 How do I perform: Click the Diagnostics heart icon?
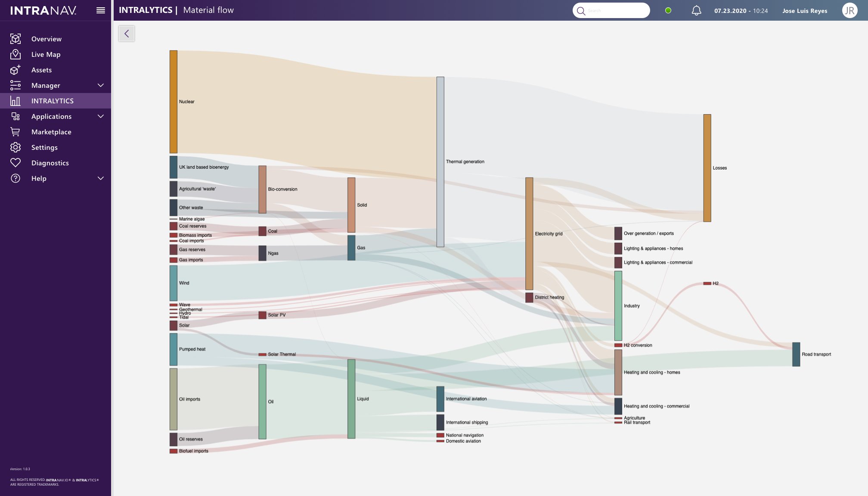pyautogui.click(x=15, y=163)
